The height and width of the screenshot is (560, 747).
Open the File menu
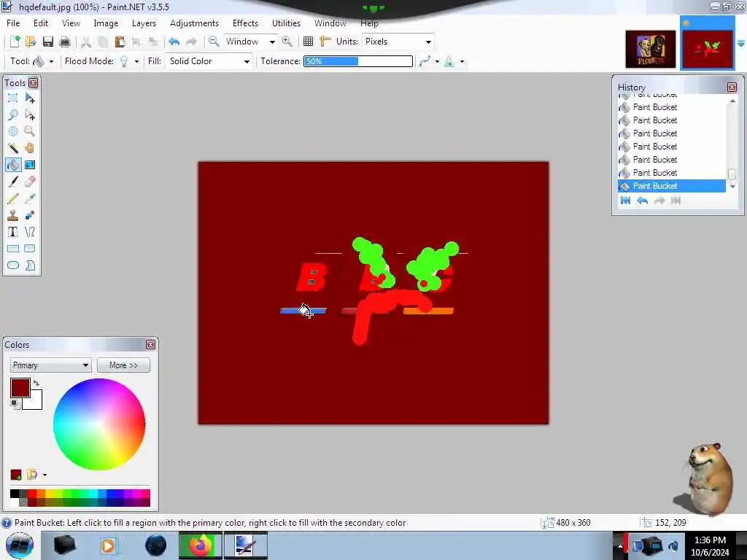[13, 23]
